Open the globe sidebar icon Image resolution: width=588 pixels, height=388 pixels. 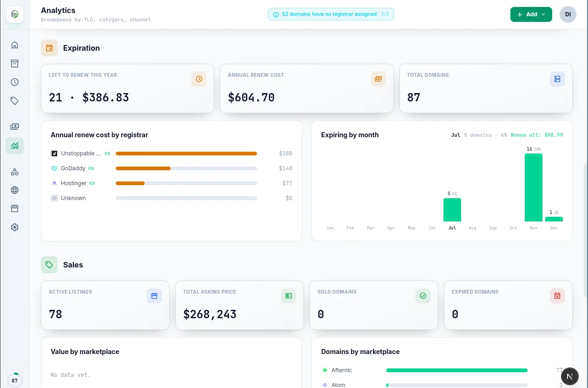tap(15, 190)
